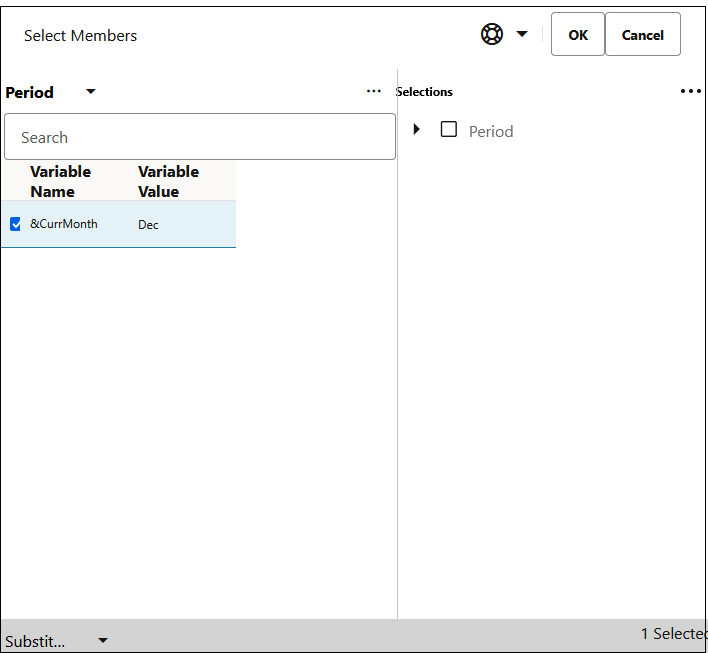The height and width of the screenshot is (653, 708).
Task: Open the dropdown arrow beside help icon
Action: pos(522,34)
